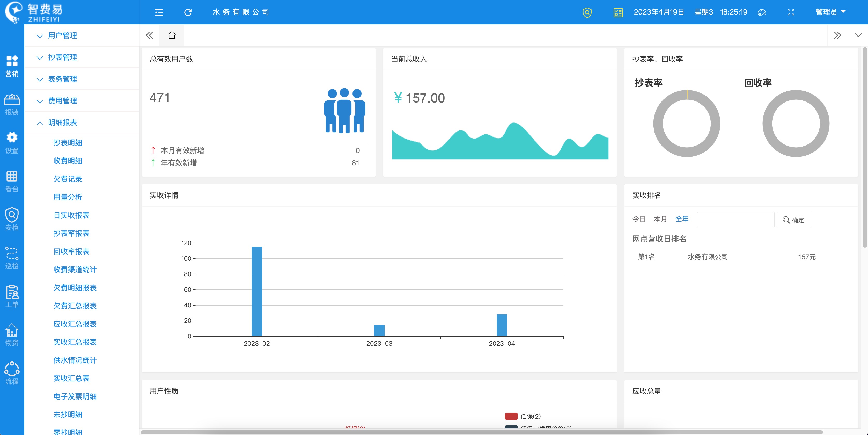Click the yellow checklist icon in header
Image resolution: width=868 pixels, height=435 pixels.
618,12
